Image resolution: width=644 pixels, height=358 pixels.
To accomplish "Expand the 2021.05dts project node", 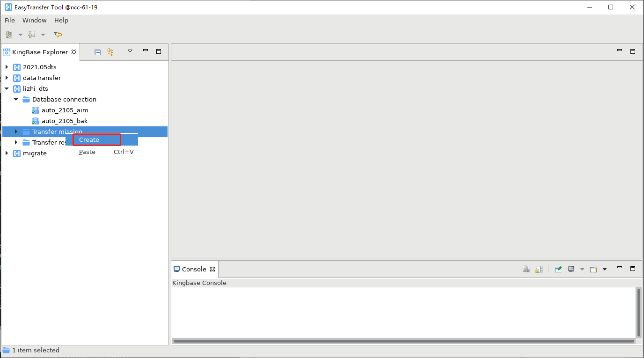I will click(7, 67).
